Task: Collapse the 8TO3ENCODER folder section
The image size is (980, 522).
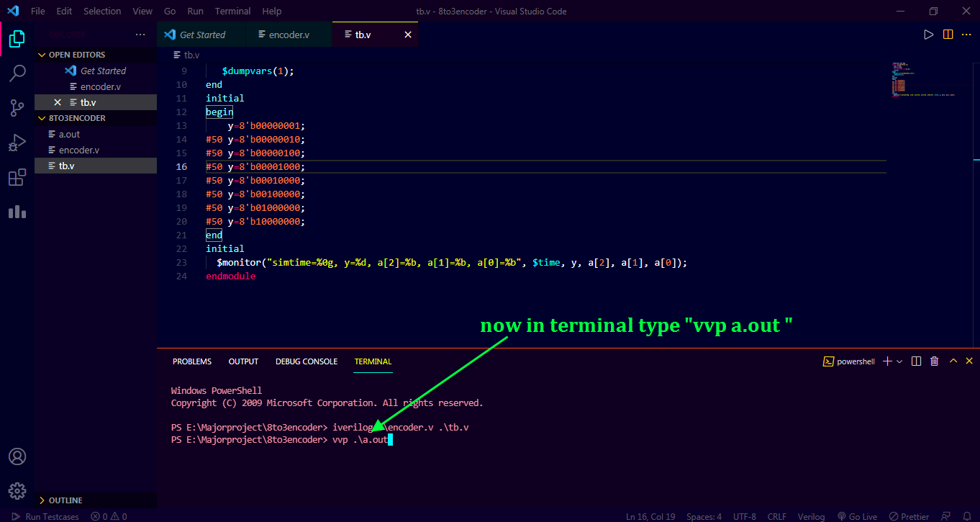Action: coord(96,118)
